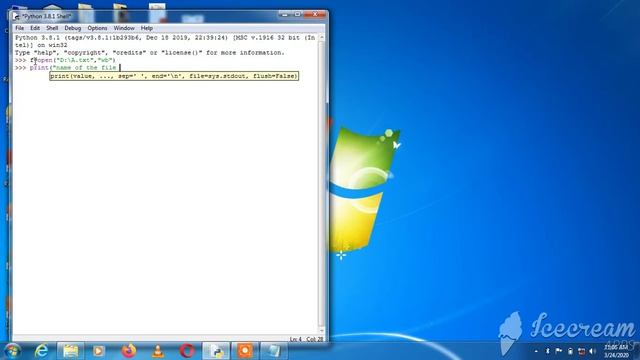Switch to the Python IDLE taskbar button
Image resolution: width=640 pixels, height=360 pixels.
pos(216,351)
